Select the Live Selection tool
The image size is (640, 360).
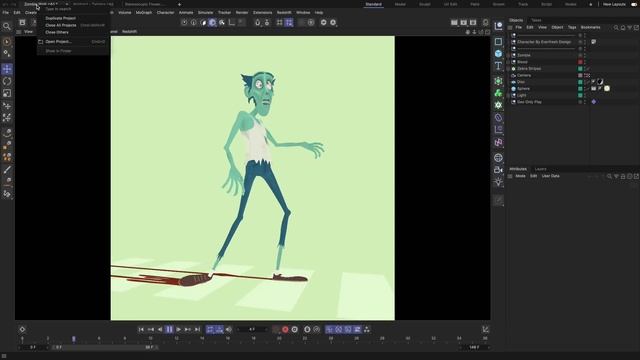tap(7, 42)
